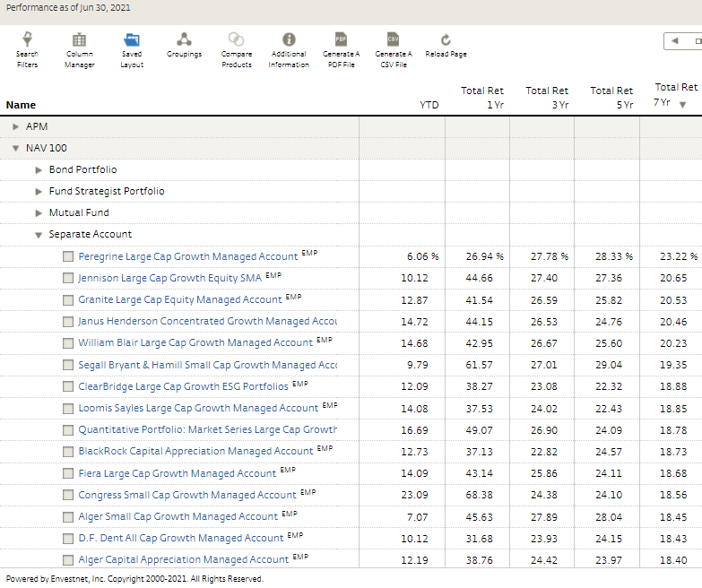
Task: Open ClearBridge Large Cap Growth ESG Portfolios
Action: pos(183,386)
